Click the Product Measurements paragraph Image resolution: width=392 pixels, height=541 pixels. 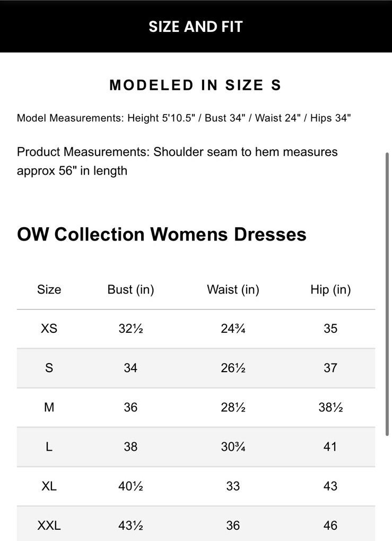(x=177, y=161)
